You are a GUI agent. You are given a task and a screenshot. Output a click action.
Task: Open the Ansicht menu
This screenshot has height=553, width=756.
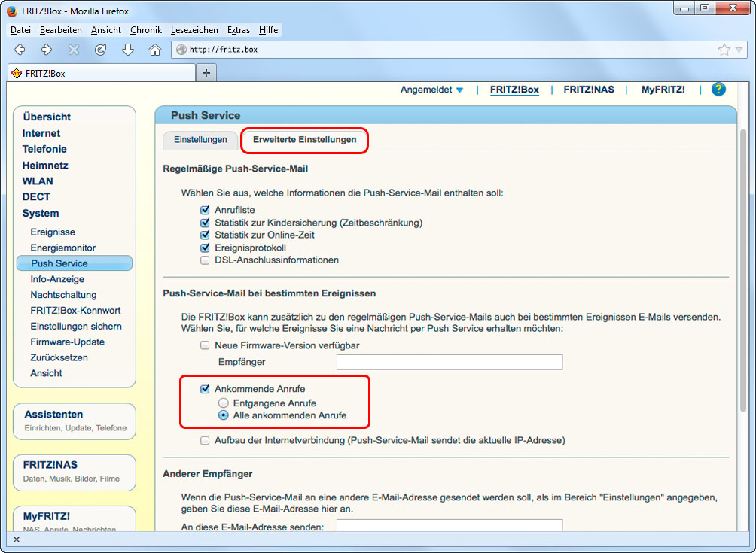106,30
